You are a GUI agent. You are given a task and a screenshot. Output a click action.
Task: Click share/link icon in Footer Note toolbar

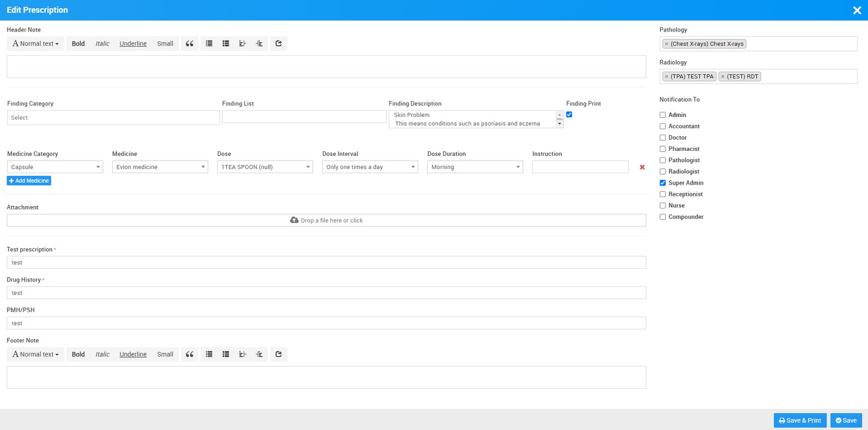278,355
